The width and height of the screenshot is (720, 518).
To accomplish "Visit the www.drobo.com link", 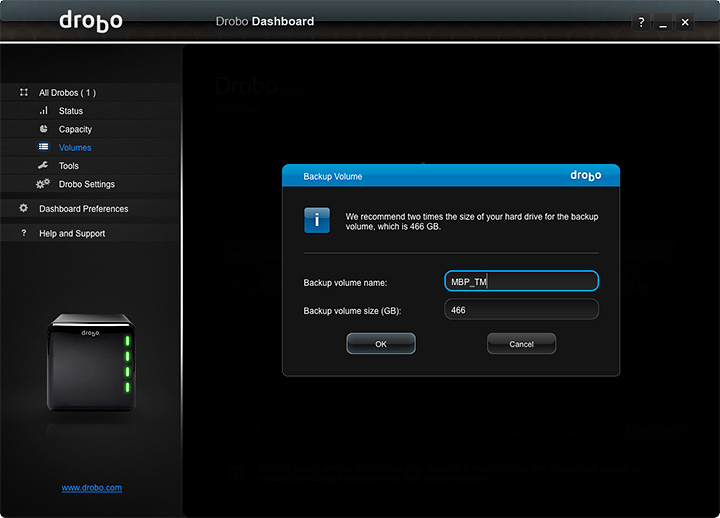I will click(92, 488).
